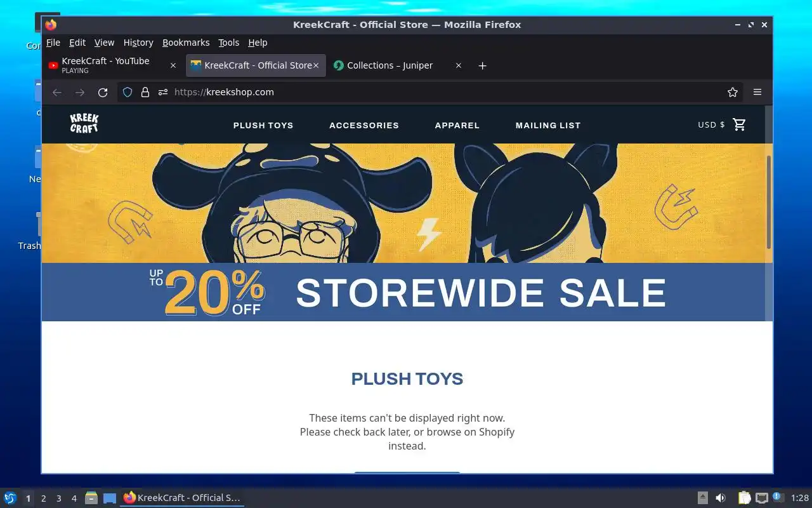
Task: Open a new tab with plus button
Action: click(482, 65)
